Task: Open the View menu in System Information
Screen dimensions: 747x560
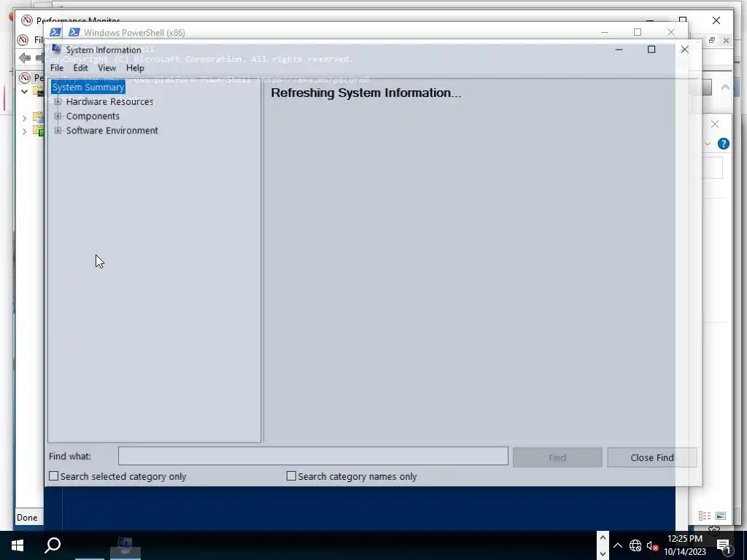Action: (107, 68)
